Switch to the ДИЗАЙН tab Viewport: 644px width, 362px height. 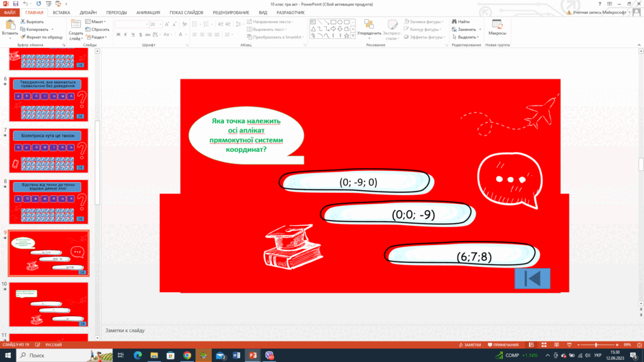[x=88, y=13]
